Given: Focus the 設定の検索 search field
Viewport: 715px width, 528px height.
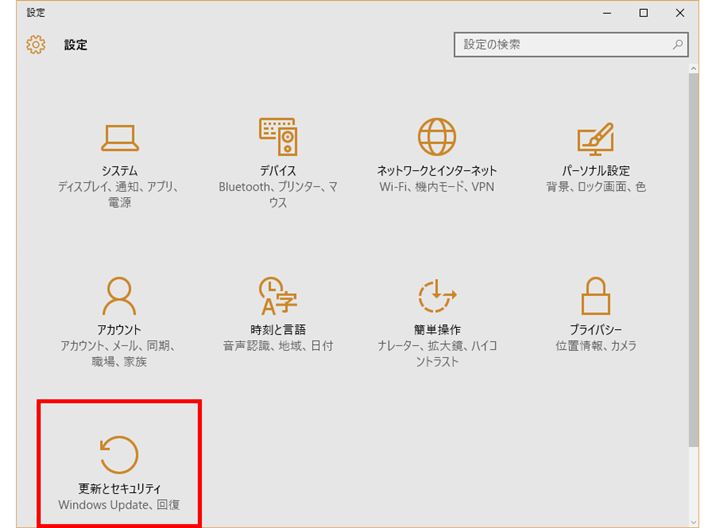Looking at the screenshot, I should click(x=560, y=45).
